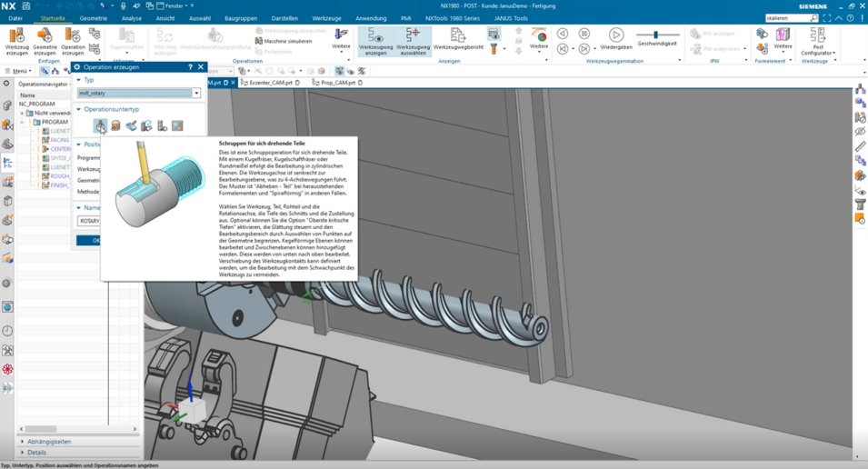The image size is (868, 469).
Task: Click the Werkzeug erzeugen ribbon icon
Action: pos(16,42)
